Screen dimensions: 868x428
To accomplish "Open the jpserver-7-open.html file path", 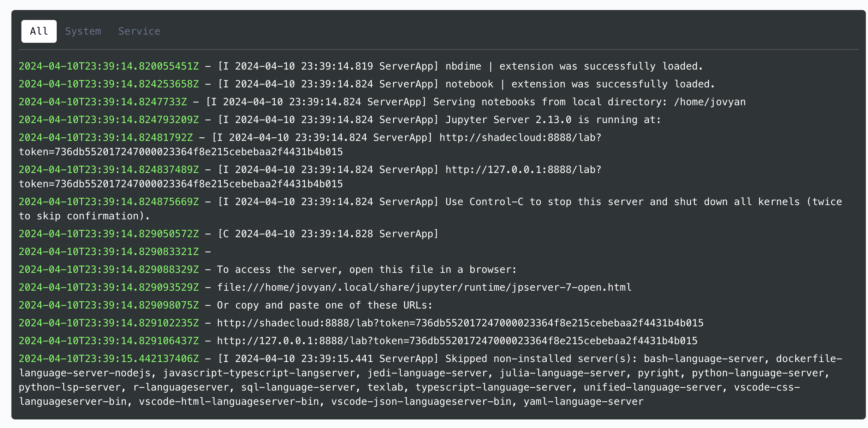I will pyautogui.click(x=424, y=287).
